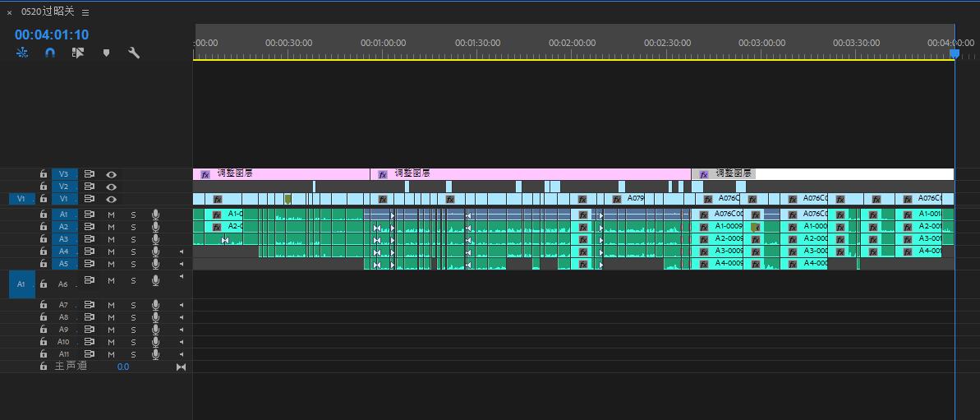Hide track V3 with eye icon
This screenshot has width=980, height=420.
[x=111, y=174]
